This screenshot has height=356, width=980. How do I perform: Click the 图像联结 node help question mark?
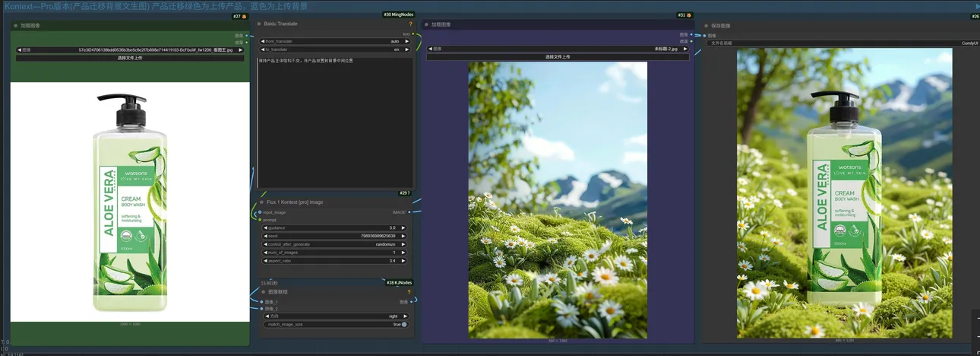(408, 291)
